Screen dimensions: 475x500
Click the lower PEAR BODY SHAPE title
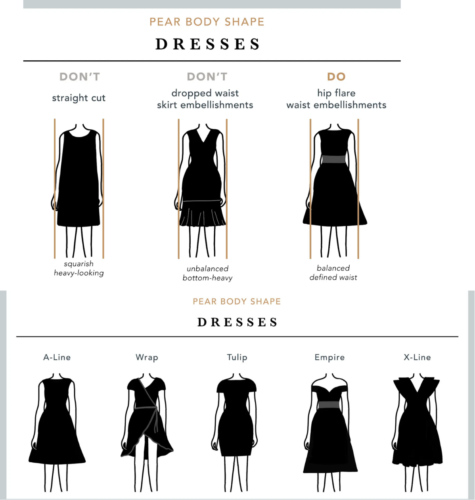click(237, 301)
